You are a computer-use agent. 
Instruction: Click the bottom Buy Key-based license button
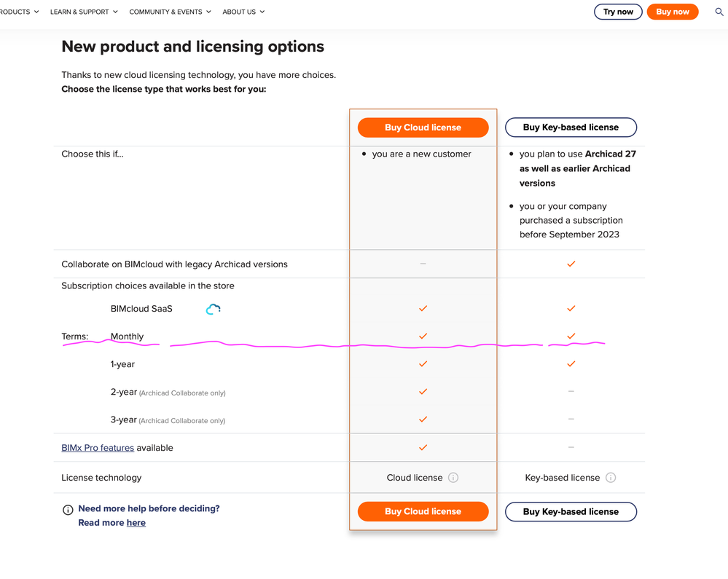[x=571, y=511]
